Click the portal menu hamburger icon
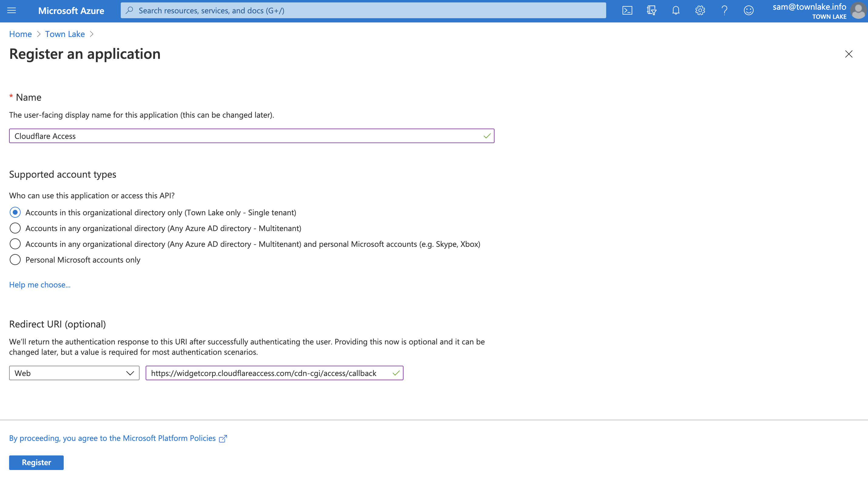This screenshot has height=480, width=868. [12, 11]
